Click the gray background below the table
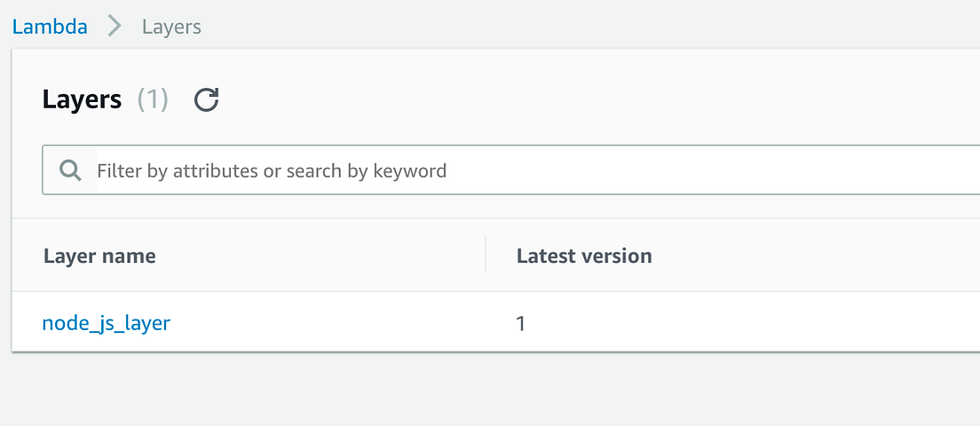The height and width of the screenshot is (426, 980). point(488,390)
